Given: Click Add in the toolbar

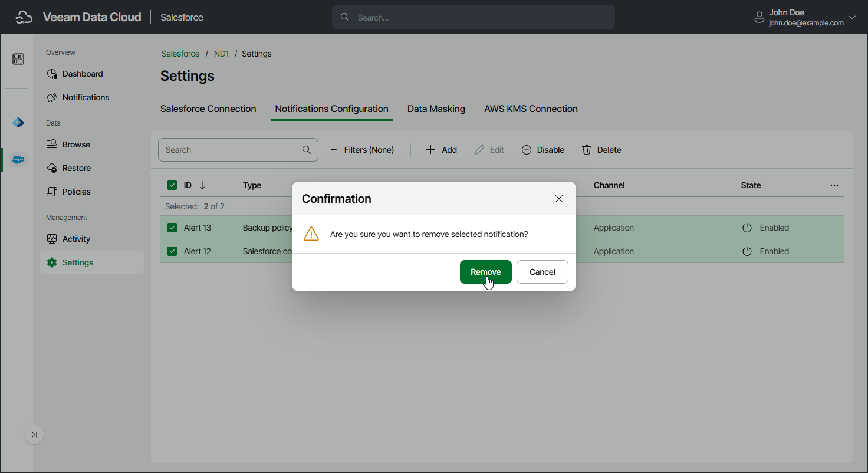Looking at the screenshot, I should 442,150.
